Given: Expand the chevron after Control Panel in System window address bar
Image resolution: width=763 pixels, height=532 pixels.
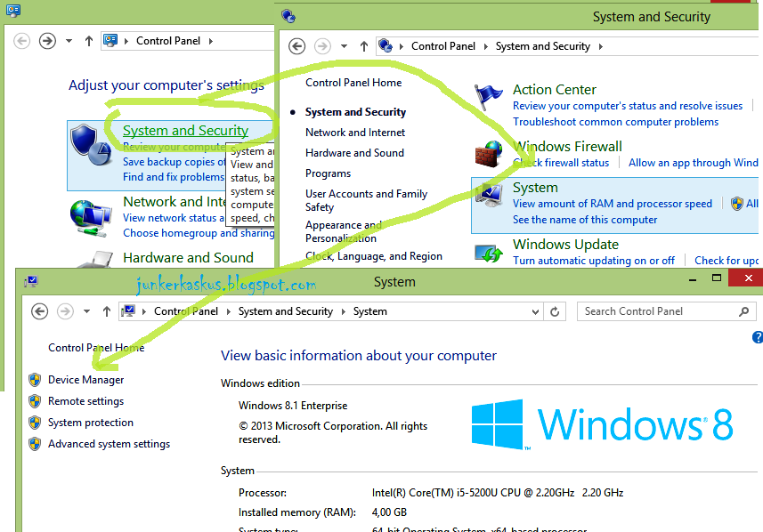Looking at the screenshot, I should pos(228,311).
